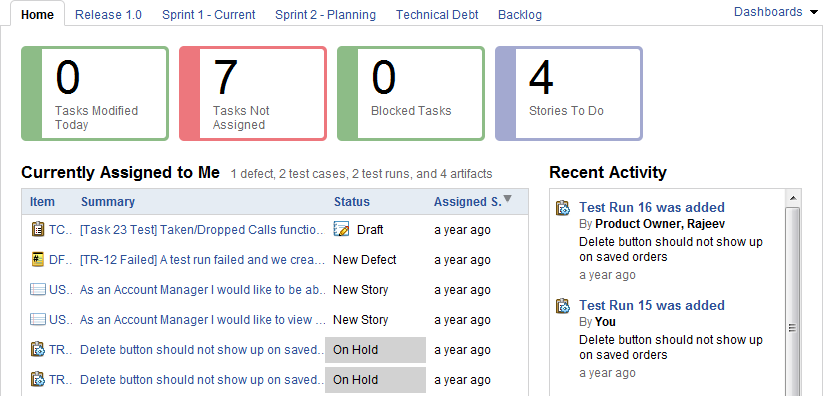Open the Test Run 16 was added link
Viewport: 823px width, 396px height.
click(652, 207)
